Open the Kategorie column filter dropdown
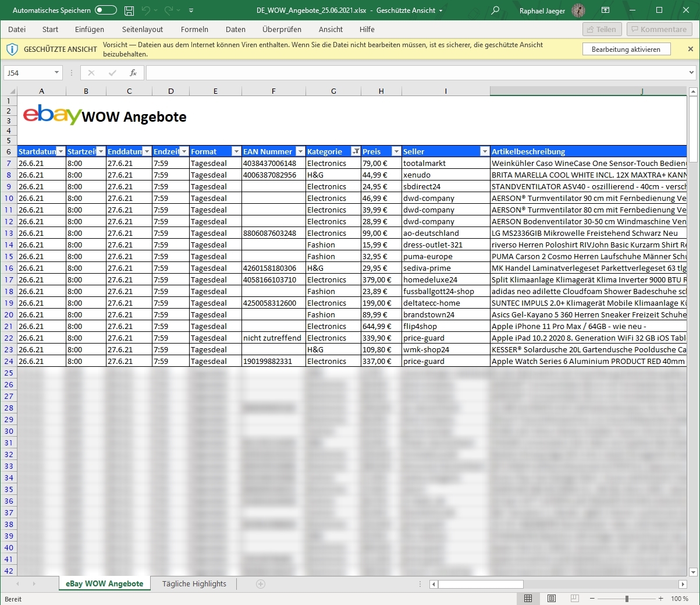700x605 pixels. (x=356, y=151)
